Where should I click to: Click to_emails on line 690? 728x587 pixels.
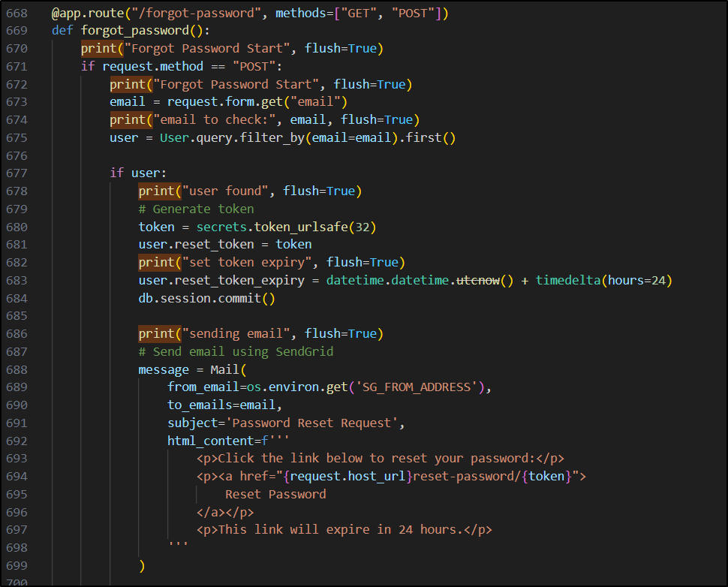(x=200, y=405)
